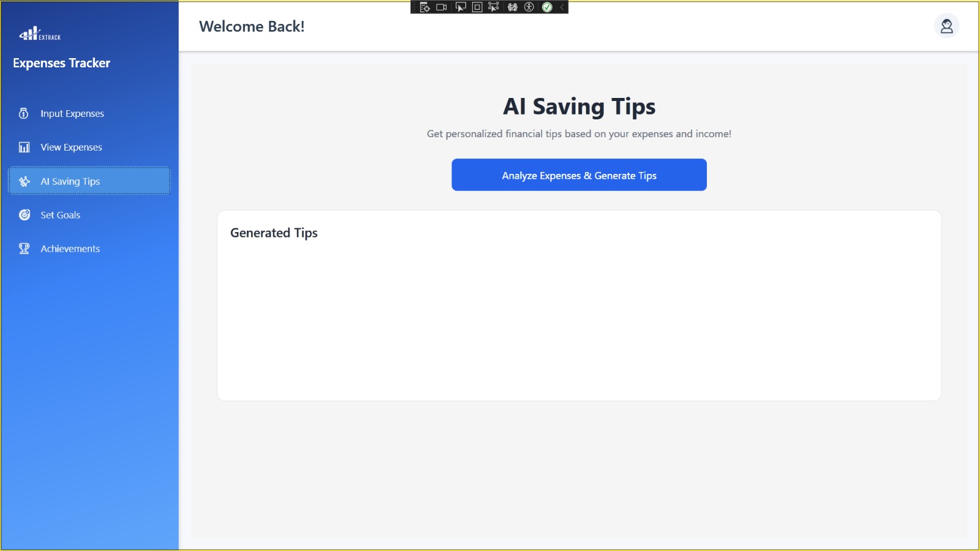Toggle track focused element icon

[494, 7]
